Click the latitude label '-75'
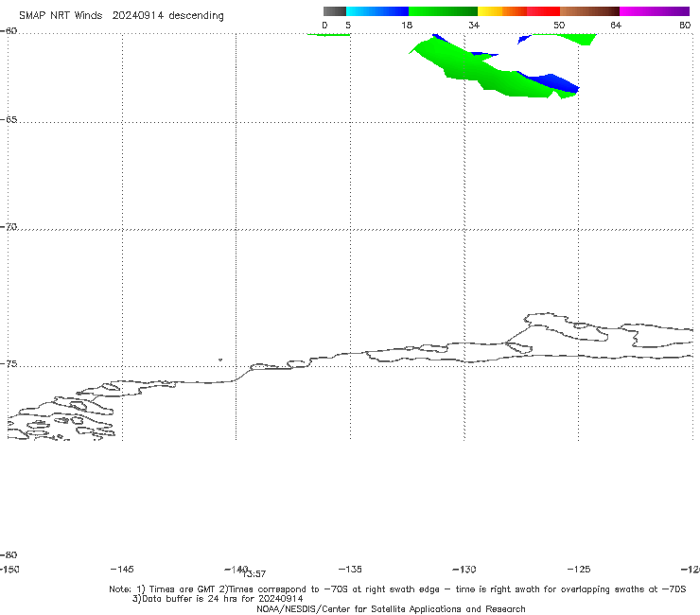Screen dimensions: 700x615 tap(9, 364)
